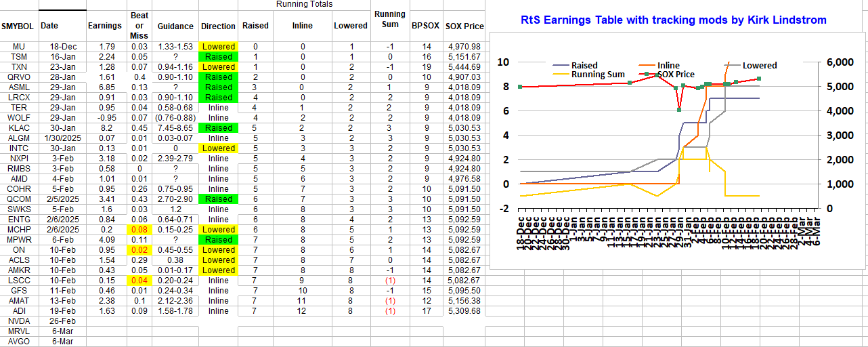
Task: Click the Raised legend entry in chart
Action: pyautogui.click(x=584, y=66)
